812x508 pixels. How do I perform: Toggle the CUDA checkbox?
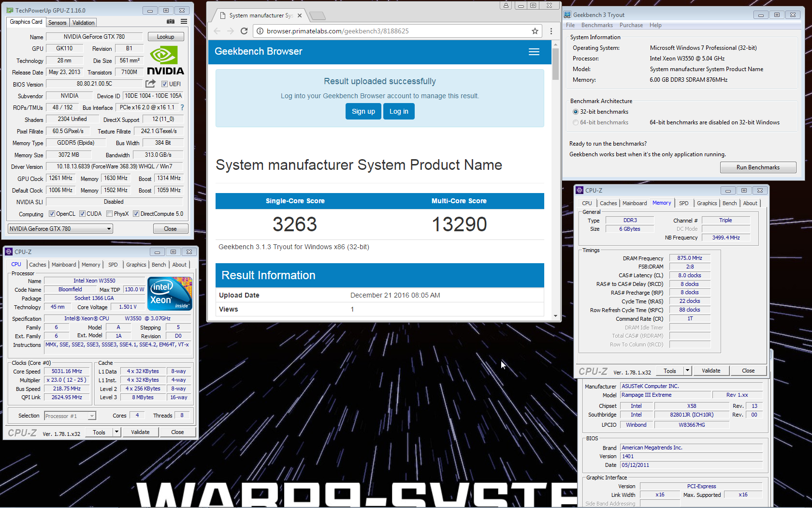click(82, 213)
